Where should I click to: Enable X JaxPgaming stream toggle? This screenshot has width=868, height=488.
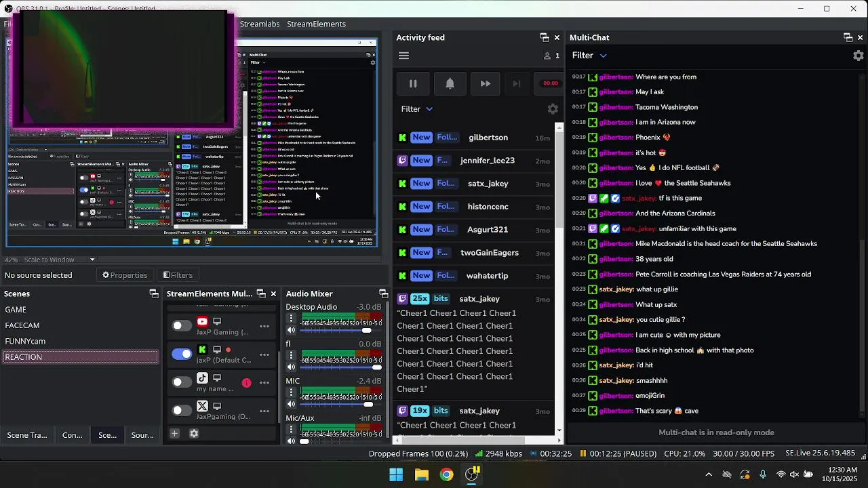(182, 411)
